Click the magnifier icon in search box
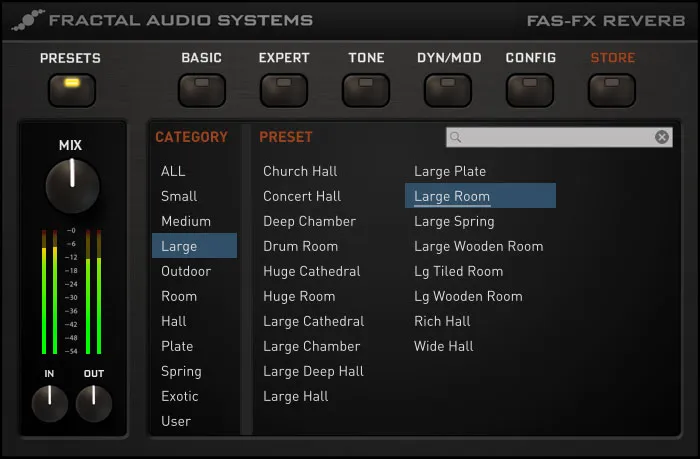The width and height of the screenshot is (700, 459). click(x=457, y=137)
